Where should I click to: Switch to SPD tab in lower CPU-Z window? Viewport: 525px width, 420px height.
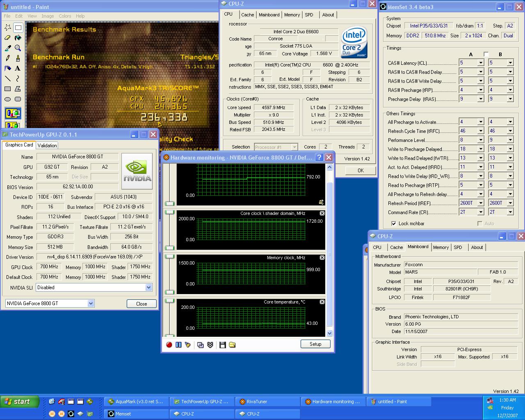coord(458,247)
